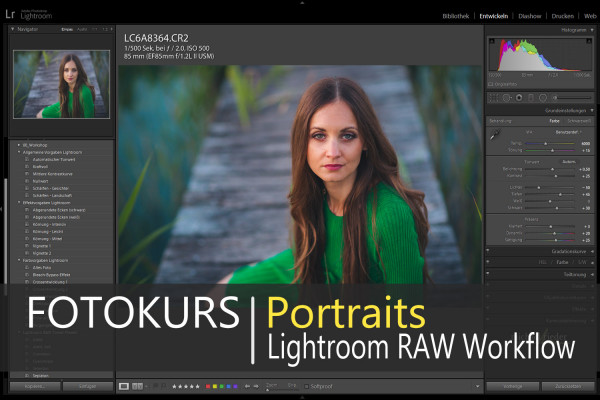Viewport: 600px width, 400px height.
Task: Switch to before/after comparison view
Action: click(x=137, y=387)
